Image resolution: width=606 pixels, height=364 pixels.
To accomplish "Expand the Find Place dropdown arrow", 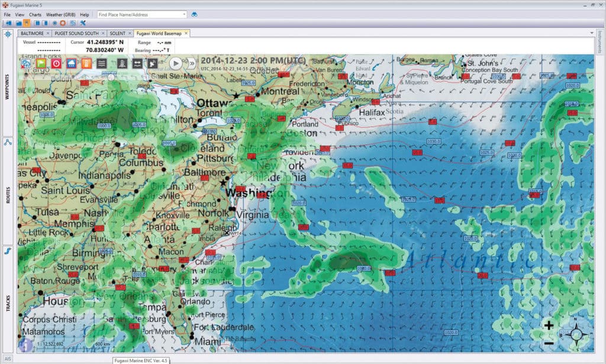I will coord(184,14).
